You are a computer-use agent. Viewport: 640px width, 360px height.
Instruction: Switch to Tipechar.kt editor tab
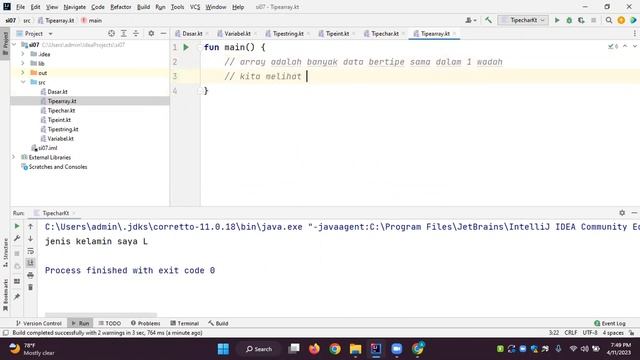[384, 33]
